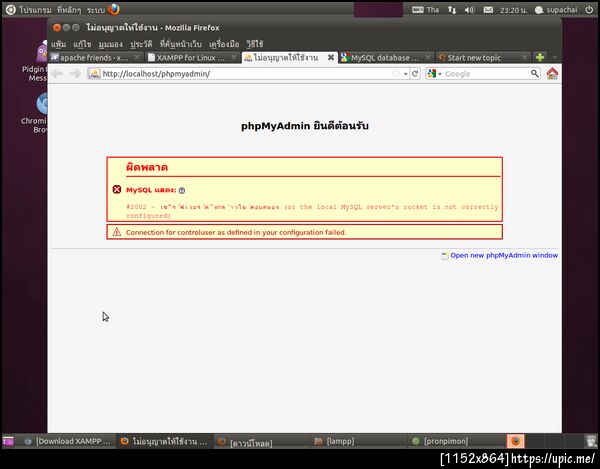Click the new window icon beside the link

[445, 256]
